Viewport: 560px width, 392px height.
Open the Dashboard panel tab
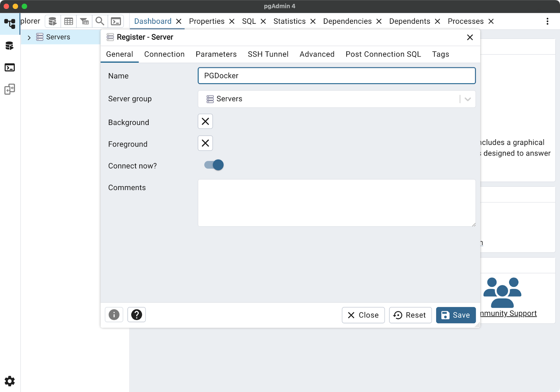[153, 21]
